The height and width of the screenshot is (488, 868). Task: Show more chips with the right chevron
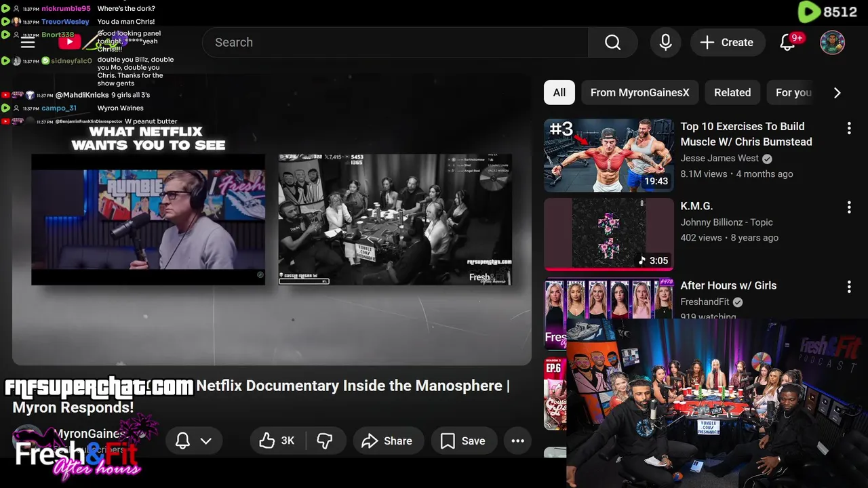[837, 93]
